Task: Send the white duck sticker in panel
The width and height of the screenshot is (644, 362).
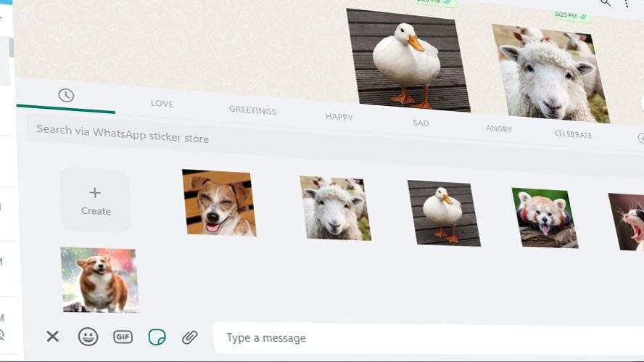Action: click(444, 213)
